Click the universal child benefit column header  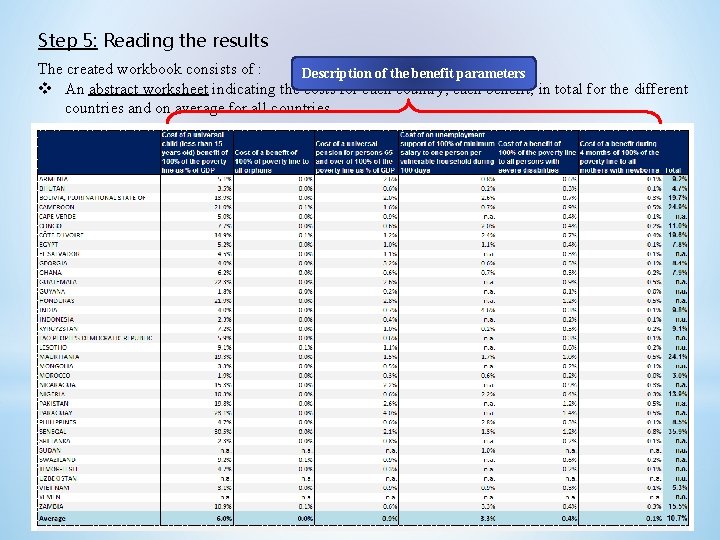pyautogui.click(x=197, y=152)
